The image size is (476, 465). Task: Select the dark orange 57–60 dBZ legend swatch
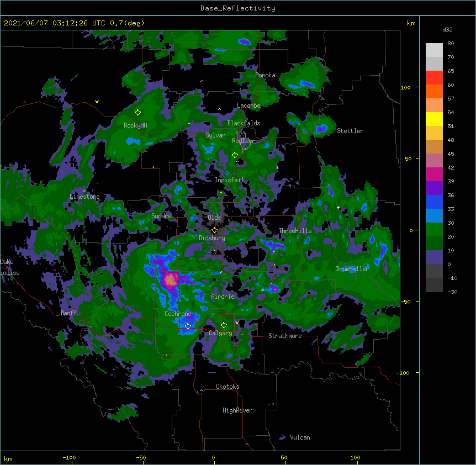coord(434,92)
